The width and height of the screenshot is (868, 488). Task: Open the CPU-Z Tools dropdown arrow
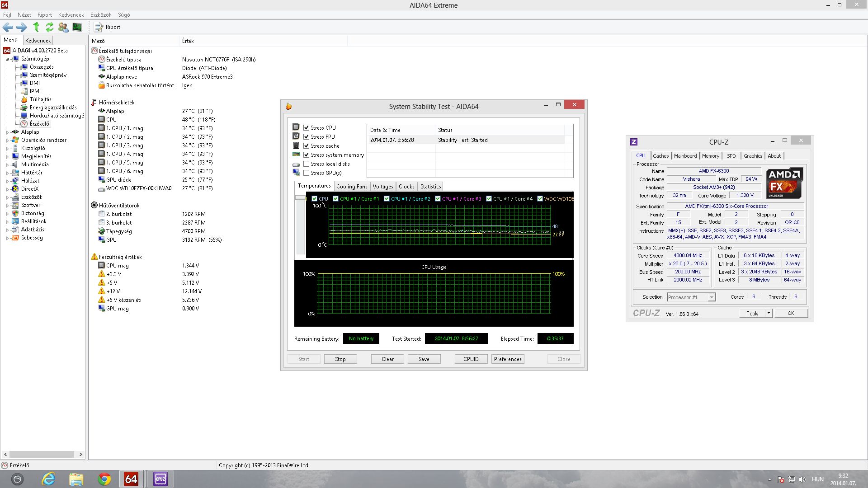(769, 313)
